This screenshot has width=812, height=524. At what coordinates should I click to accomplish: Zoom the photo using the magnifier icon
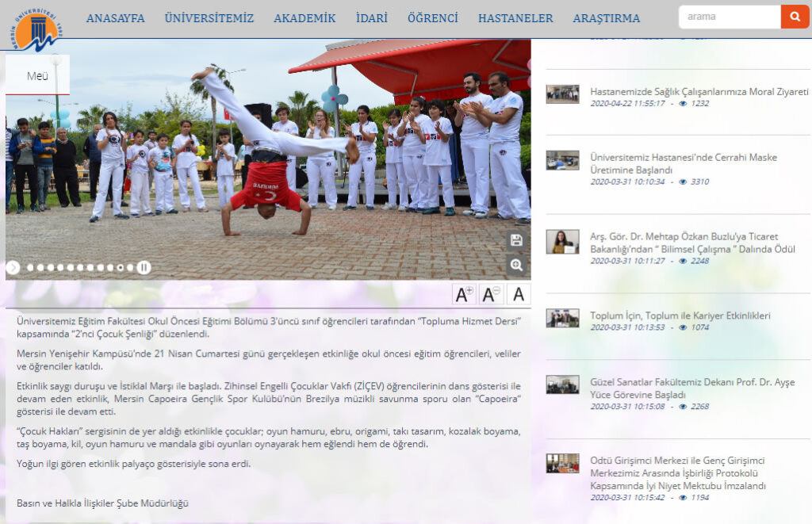click(516, 265)
